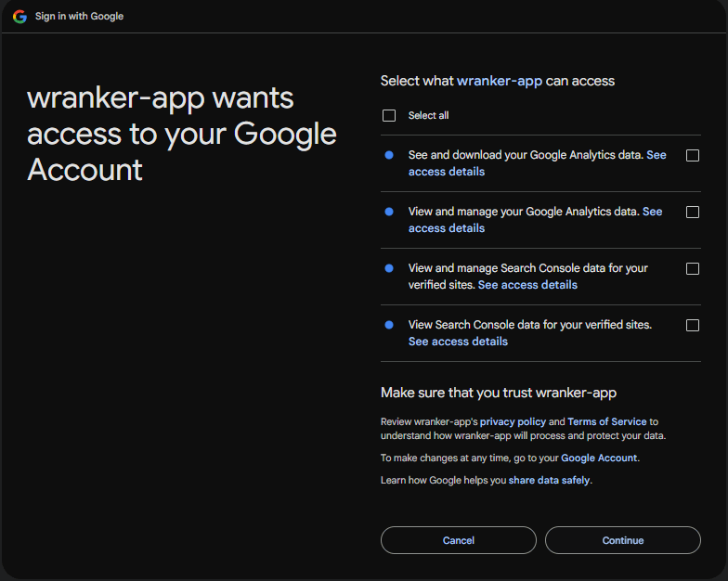Click 'Make sure that you trust wranker-app' heading
728x581 pixels.
(498, 394)
